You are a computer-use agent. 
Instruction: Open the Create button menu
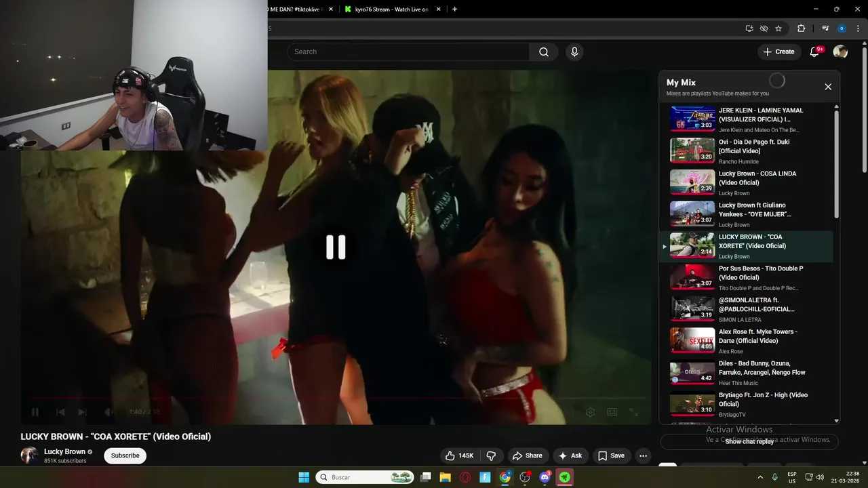tap(778, 52)
